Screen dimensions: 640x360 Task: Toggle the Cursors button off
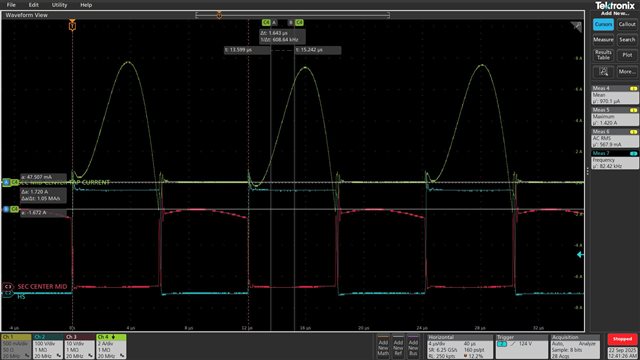(603, 24)
